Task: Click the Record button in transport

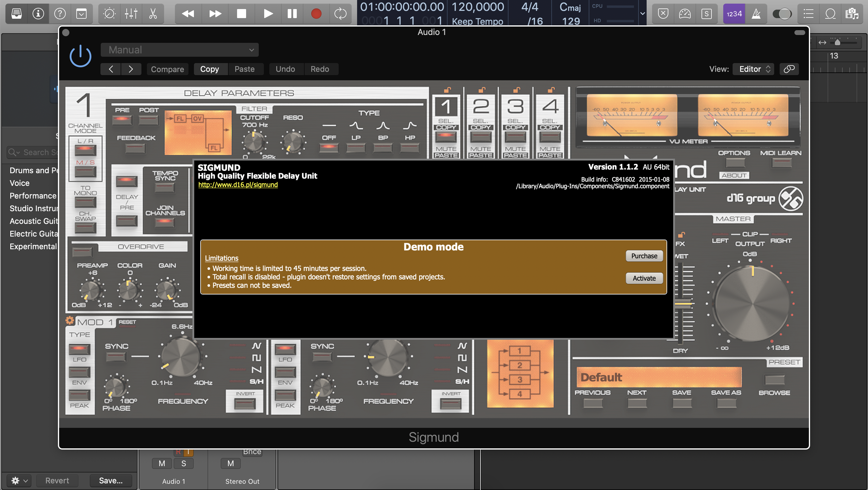Action: [316, 14]
